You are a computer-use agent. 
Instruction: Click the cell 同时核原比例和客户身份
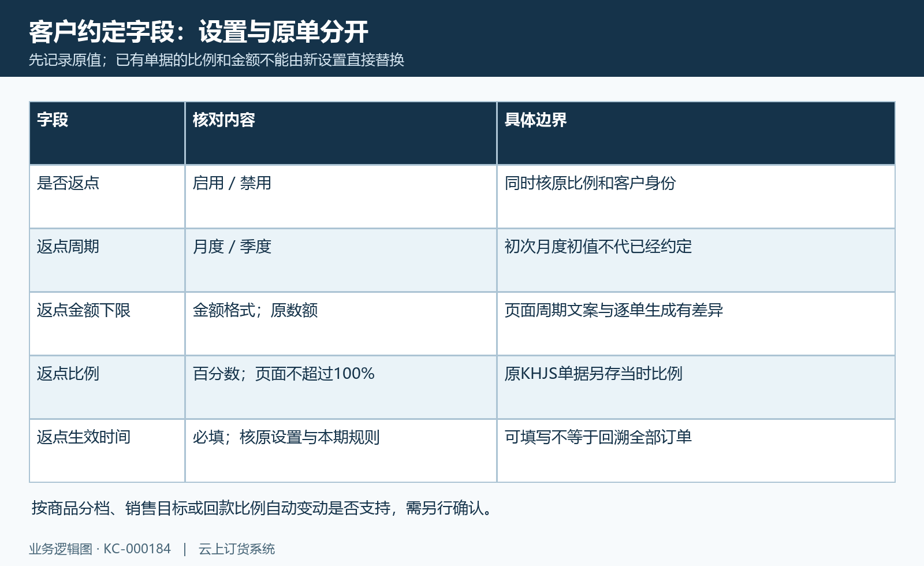point(696,197)
